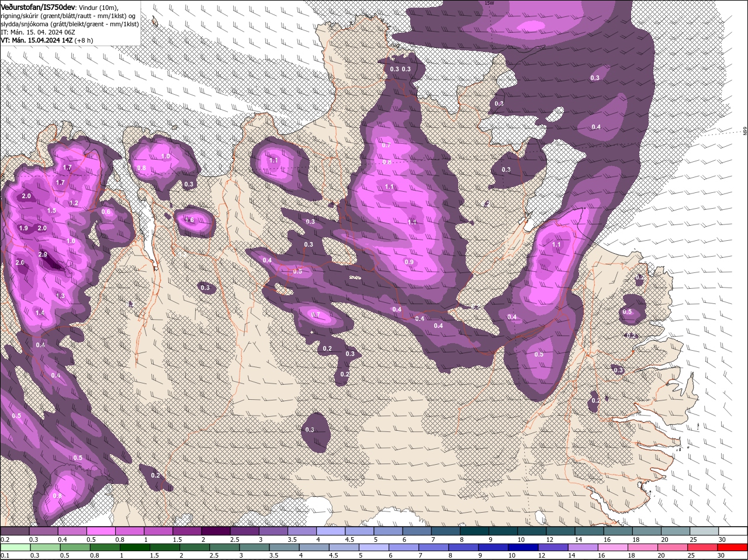Select the darkest purple 2–2.5 snow swatch
748x560 pixels.
[x=216, y=531]
